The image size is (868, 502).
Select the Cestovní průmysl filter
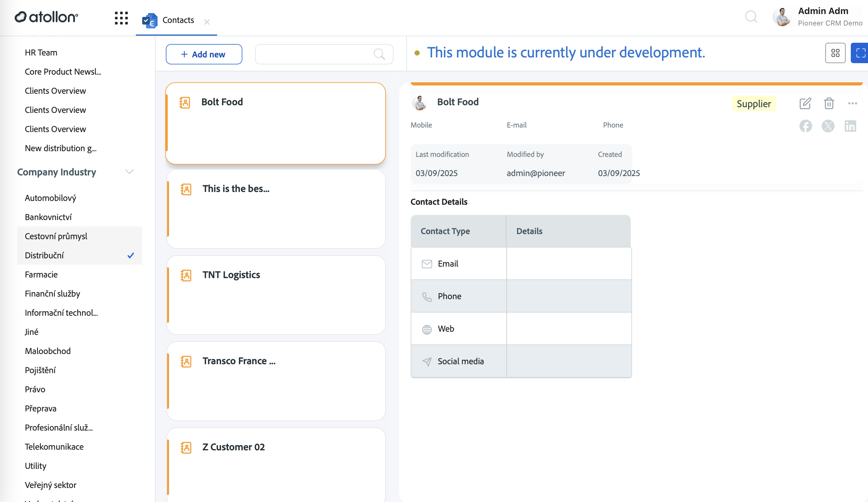point(80,236)
